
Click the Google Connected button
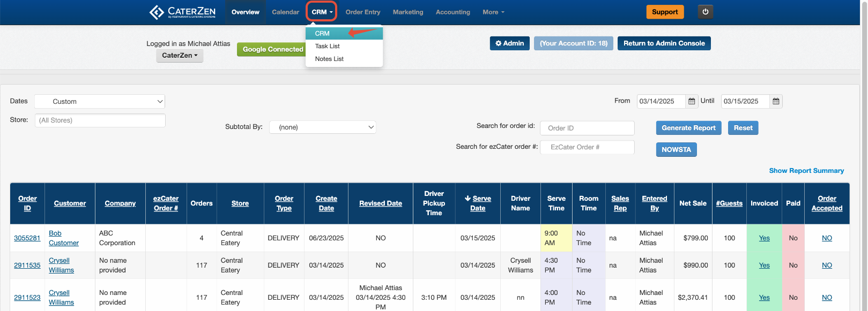coord(272,49)
